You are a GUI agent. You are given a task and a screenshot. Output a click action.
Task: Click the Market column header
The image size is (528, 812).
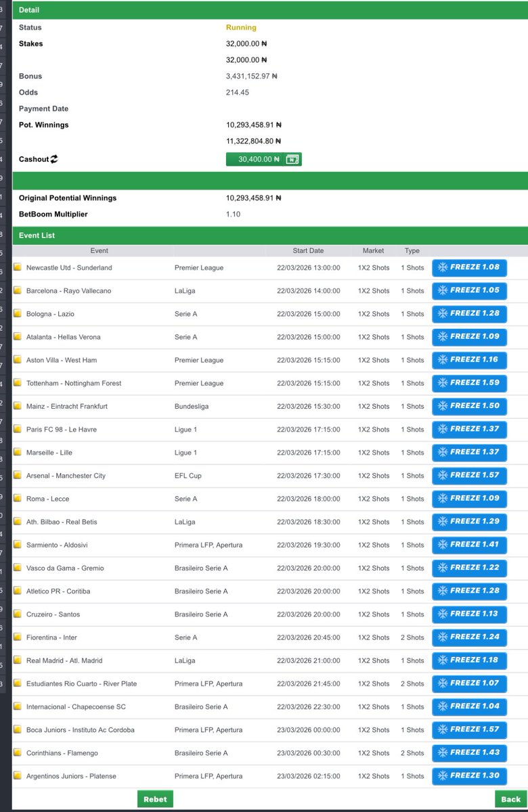pyautogui.click(x=373, y=250)
